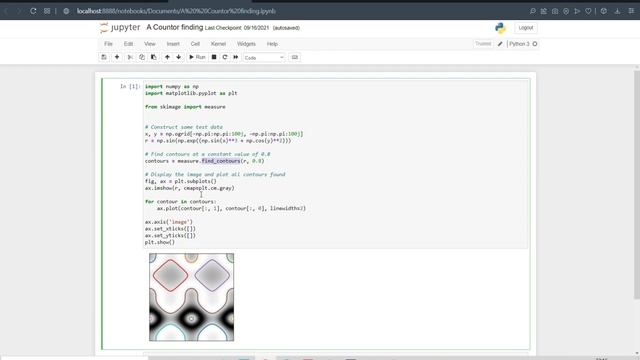Screen dimensions: 640x360
Task: Copy the selected cells with the copy icon
Action: [142, 57]
